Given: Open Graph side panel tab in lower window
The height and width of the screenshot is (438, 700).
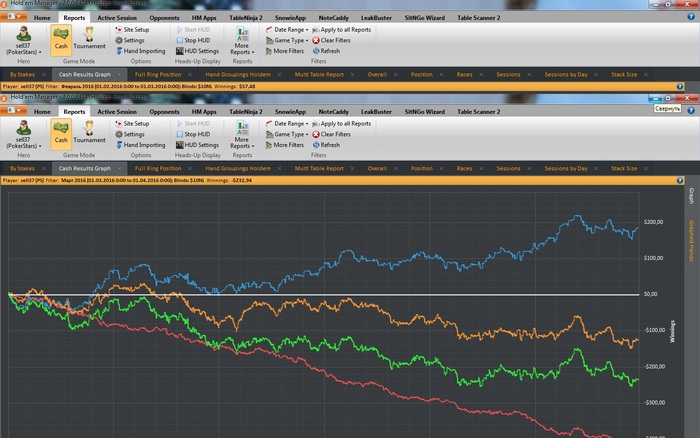Looking at the screenshot, I should (x=691, y=196).
